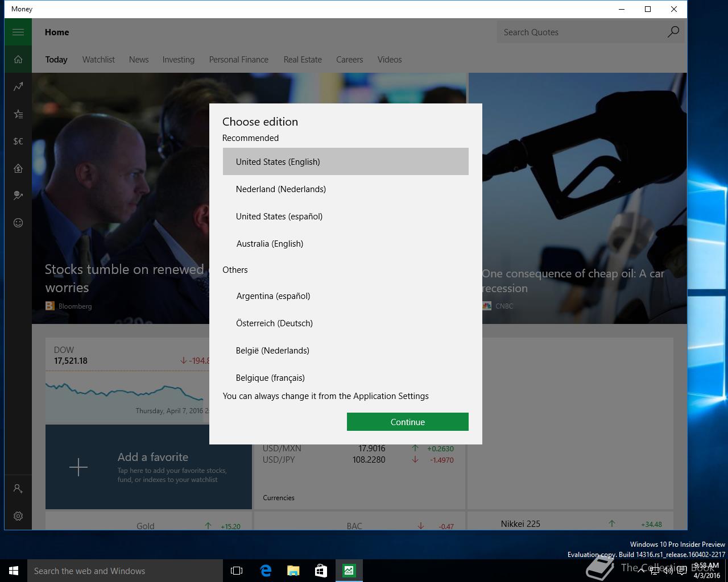Click the BAC stock row
This screenshot has width=728, height=582.
[359, 526]
